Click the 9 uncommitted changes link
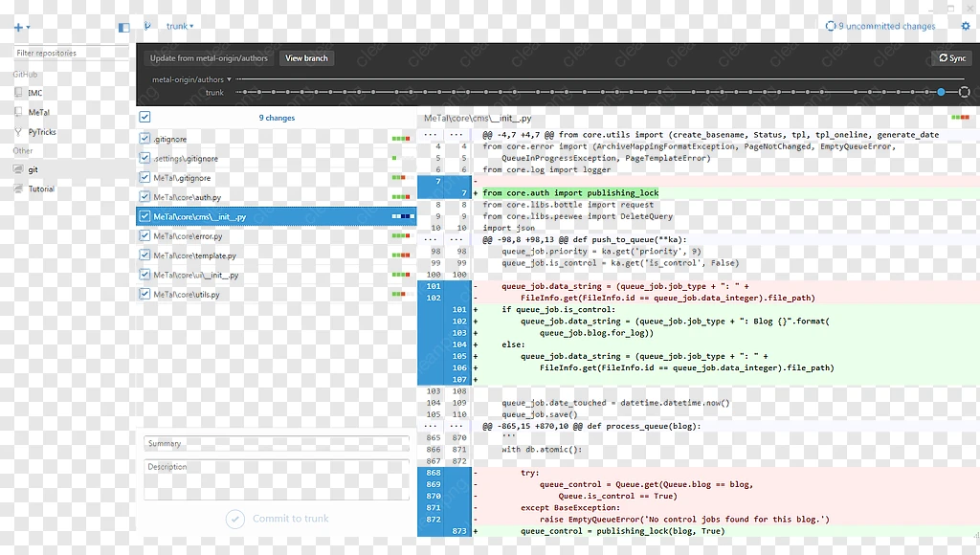 pos(886,26)
